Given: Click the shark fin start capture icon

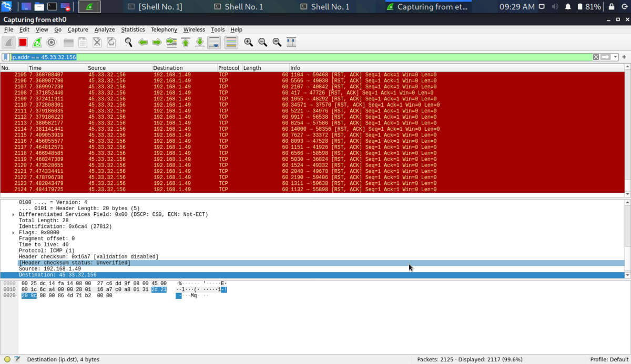Looking at the screenshot, I should (8, 43).
